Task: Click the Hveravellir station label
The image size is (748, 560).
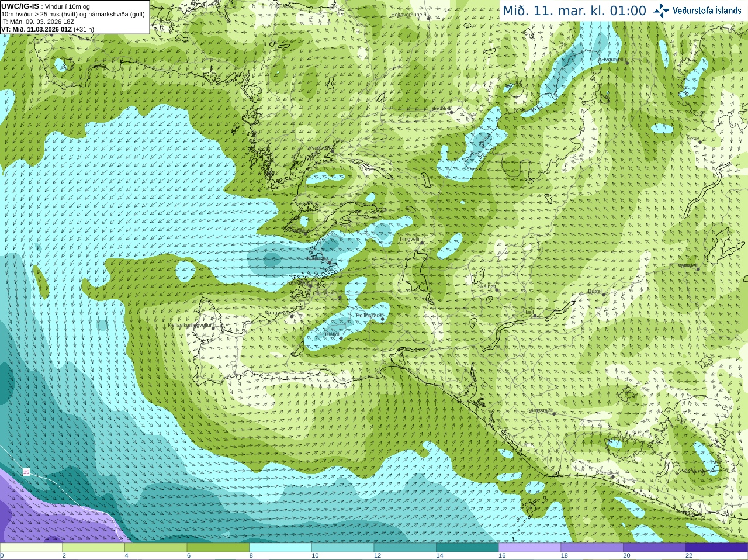Action: (614, 60)
